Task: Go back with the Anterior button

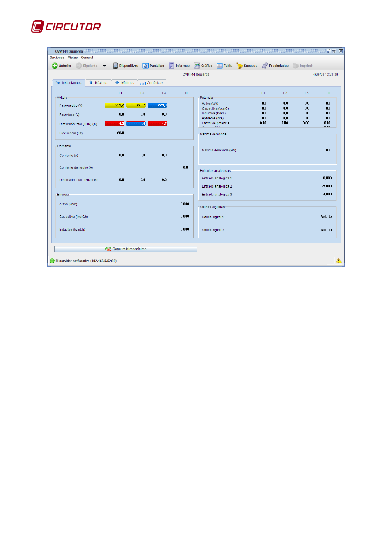Action: point(62,66)
